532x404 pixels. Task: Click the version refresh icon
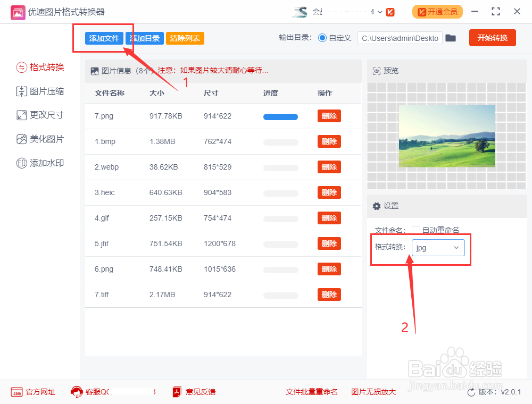coord(471,392)
